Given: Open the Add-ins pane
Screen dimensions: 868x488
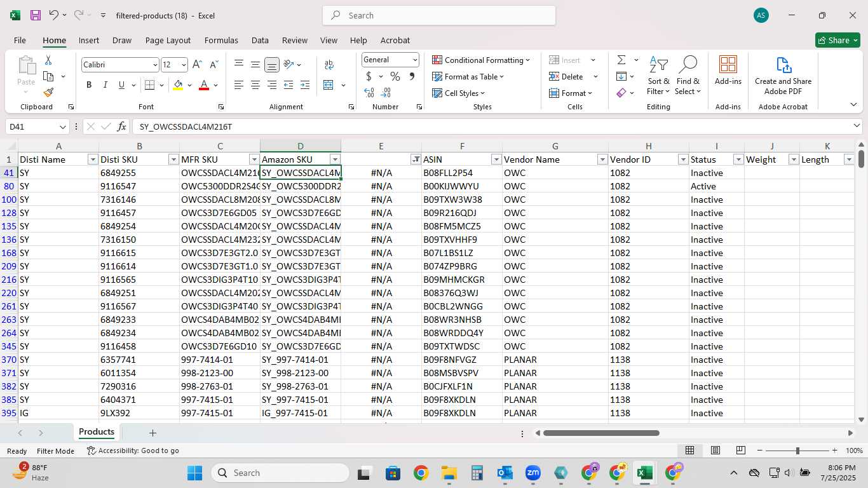Looking at the screenshot, I should (728, 71).
